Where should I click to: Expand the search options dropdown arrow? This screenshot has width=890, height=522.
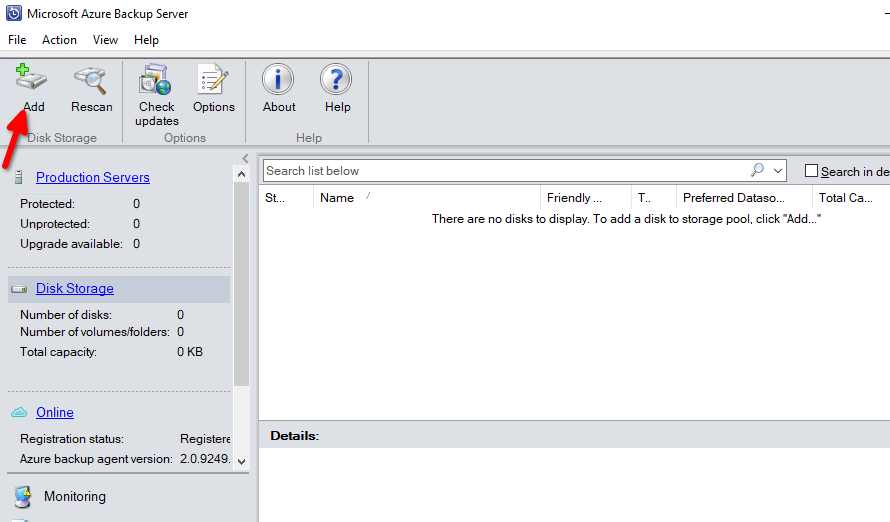click(778, 171)
